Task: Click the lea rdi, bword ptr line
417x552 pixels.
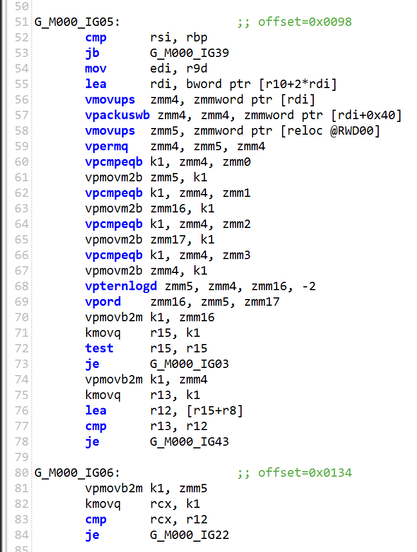Action: coord(211,84)
